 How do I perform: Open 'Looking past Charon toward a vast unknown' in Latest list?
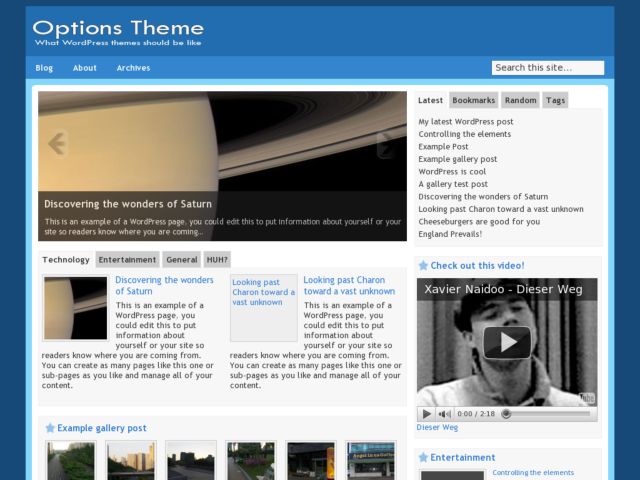501,209
